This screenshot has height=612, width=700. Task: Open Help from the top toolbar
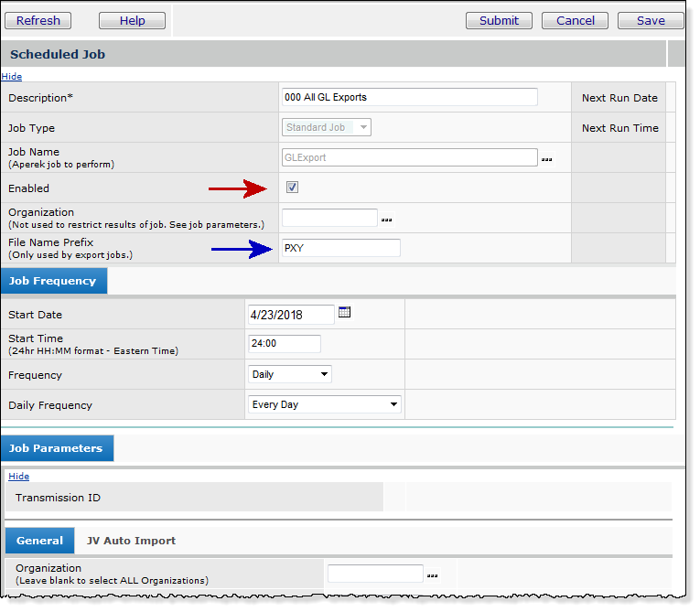click(x=132, y=20)
